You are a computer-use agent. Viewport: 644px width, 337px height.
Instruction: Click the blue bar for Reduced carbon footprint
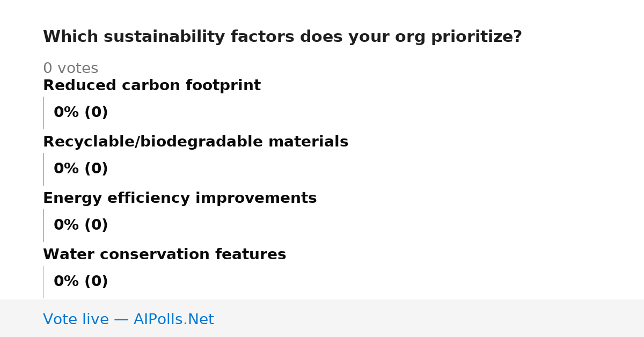(43, 113)
